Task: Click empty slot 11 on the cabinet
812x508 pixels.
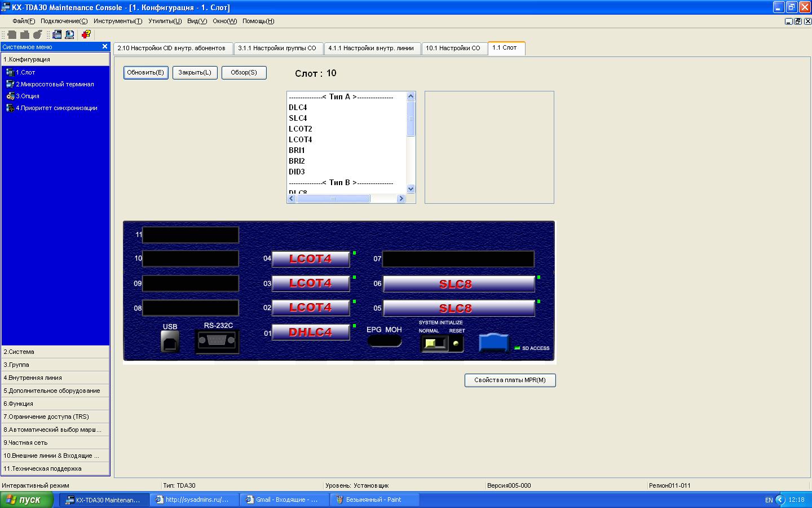Action: click(191, 235)
